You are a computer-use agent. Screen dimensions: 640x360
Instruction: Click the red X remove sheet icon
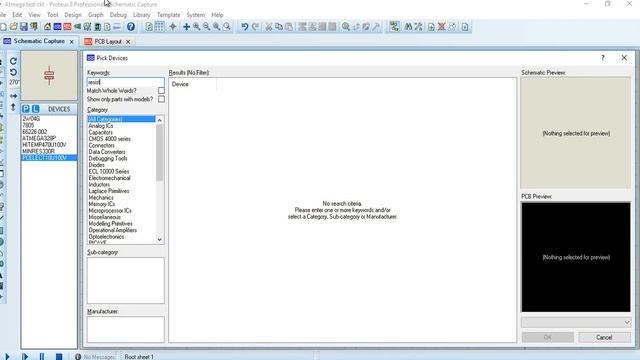(x=442, y=27)
